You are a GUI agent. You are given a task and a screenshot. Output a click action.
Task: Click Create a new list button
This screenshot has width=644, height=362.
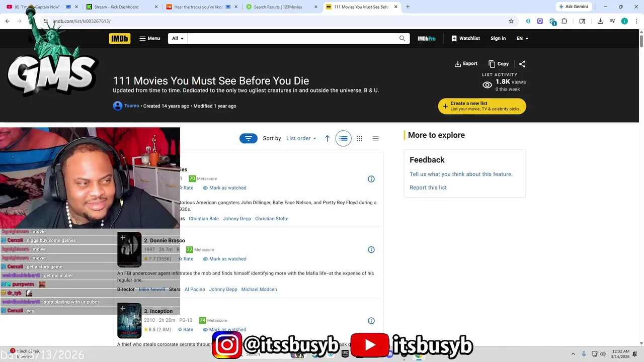(482, 106)
